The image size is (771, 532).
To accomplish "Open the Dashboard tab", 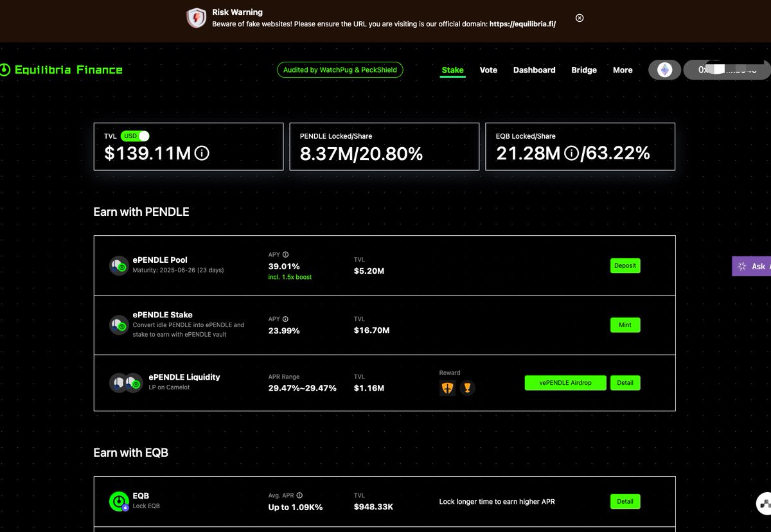I will click(534, 70).
